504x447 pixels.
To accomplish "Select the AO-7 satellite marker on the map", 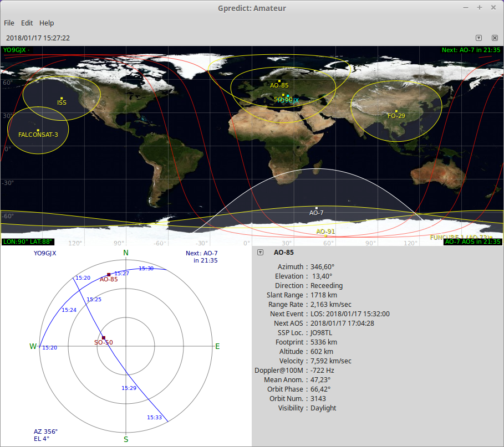I will point(315,207).
